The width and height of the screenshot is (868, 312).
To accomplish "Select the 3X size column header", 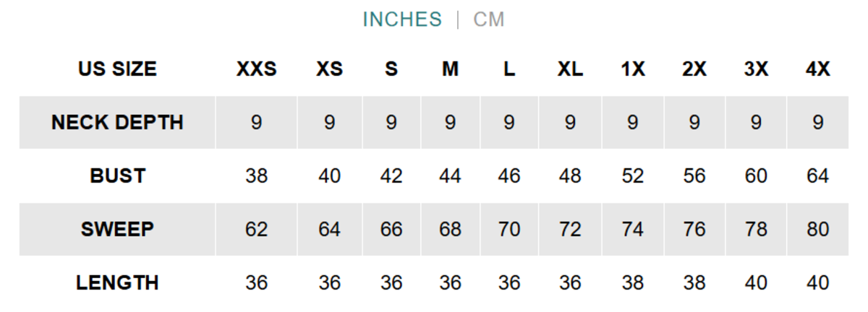I will coord(756,69).
